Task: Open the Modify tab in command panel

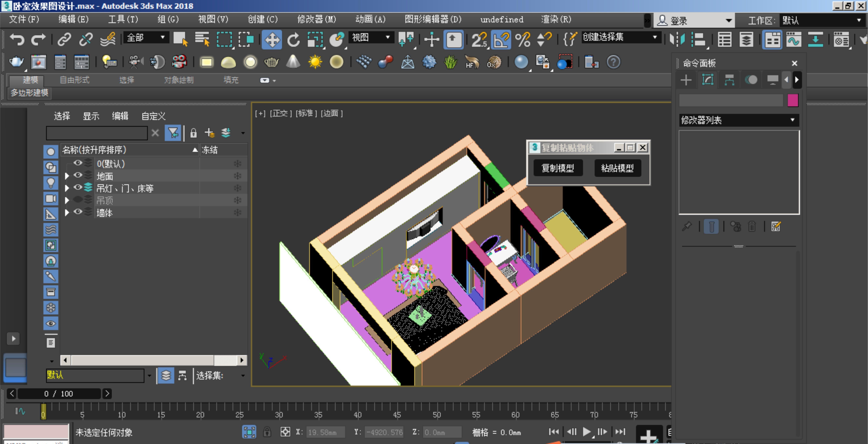Action: click(x=708, y=80)
